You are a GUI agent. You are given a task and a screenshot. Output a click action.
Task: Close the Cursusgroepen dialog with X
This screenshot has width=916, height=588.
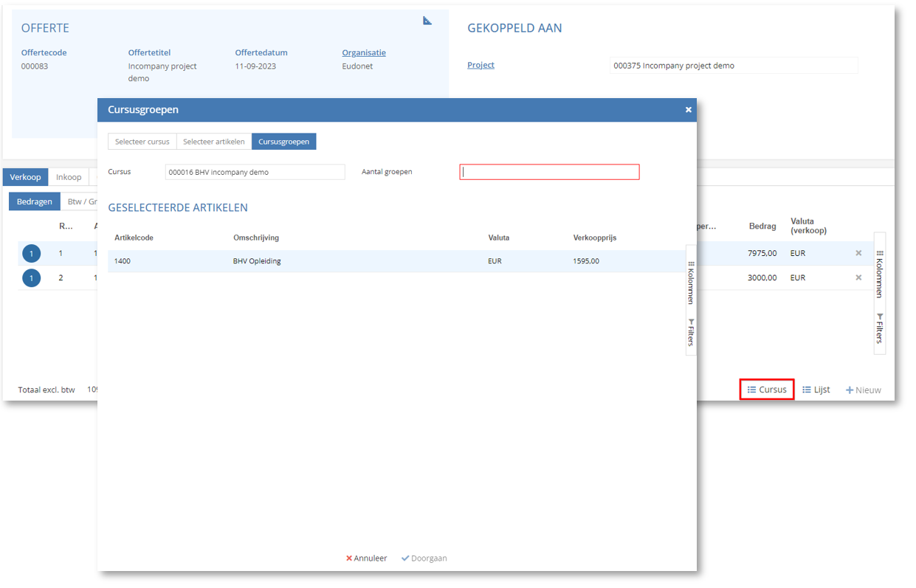(x=688, y=110)
